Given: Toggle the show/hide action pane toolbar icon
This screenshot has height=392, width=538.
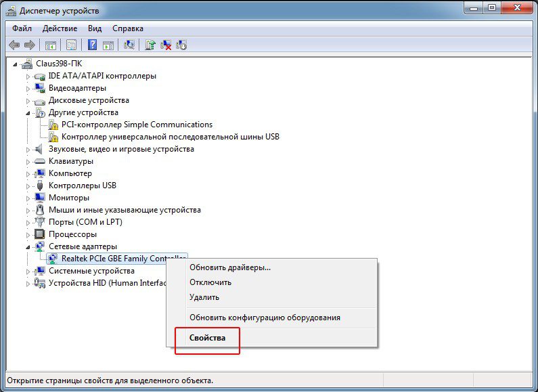Looking at the screenshot, I should [x=108, y=45].
